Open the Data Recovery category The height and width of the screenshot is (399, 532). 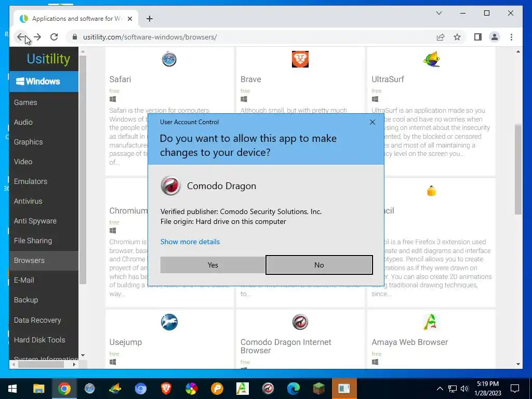pos(37,320)
